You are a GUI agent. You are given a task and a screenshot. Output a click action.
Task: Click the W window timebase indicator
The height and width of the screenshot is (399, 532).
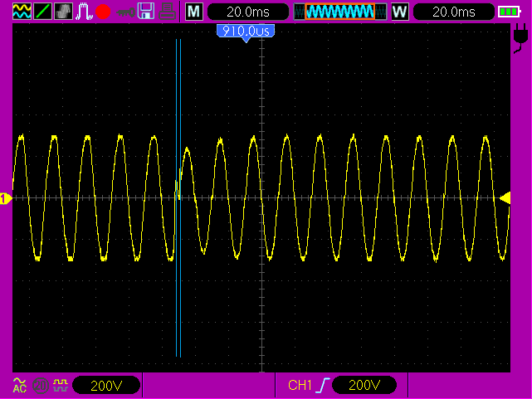tap(400, 12)
